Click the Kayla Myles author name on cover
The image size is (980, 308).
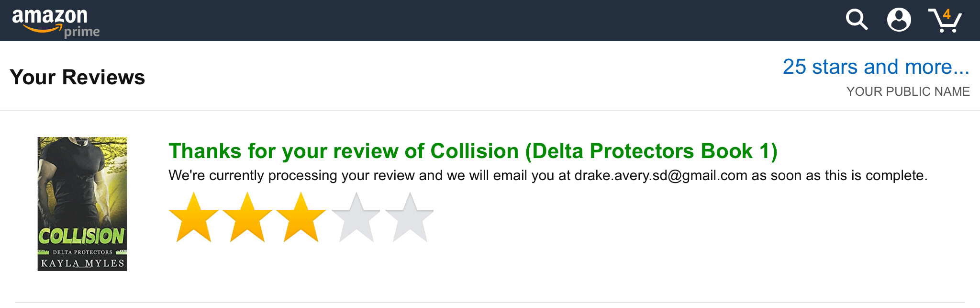tap(82, 263)
